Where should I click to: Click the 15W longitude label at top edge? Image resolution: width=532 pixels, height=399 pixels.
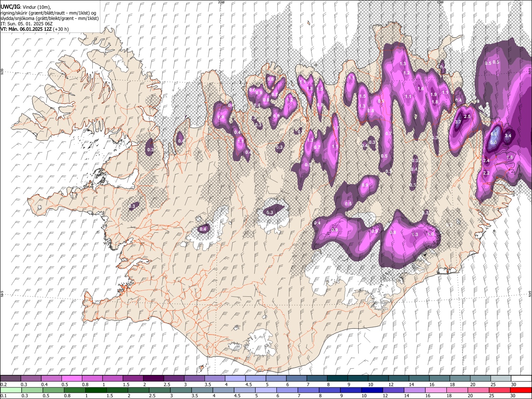pos(440,2)
